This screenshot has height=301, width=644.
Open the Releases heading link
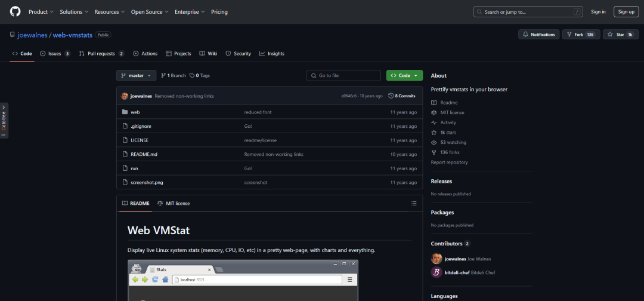[x=441, y=182]
